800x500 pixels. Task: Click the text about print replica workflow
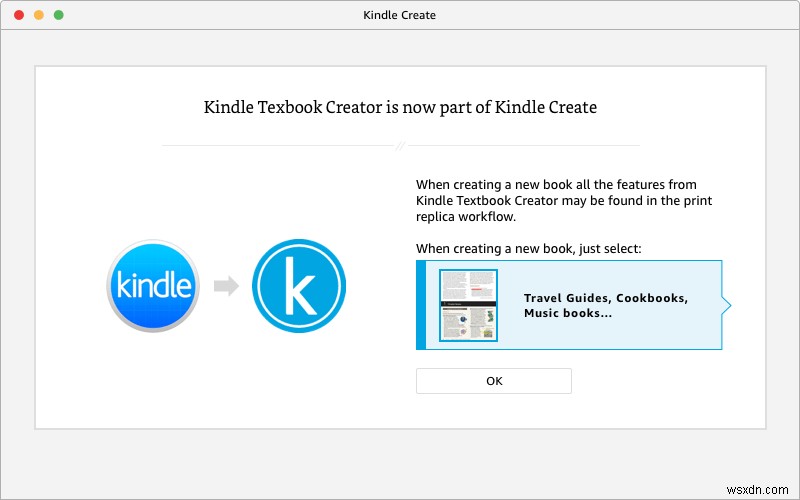pos(564,201)
